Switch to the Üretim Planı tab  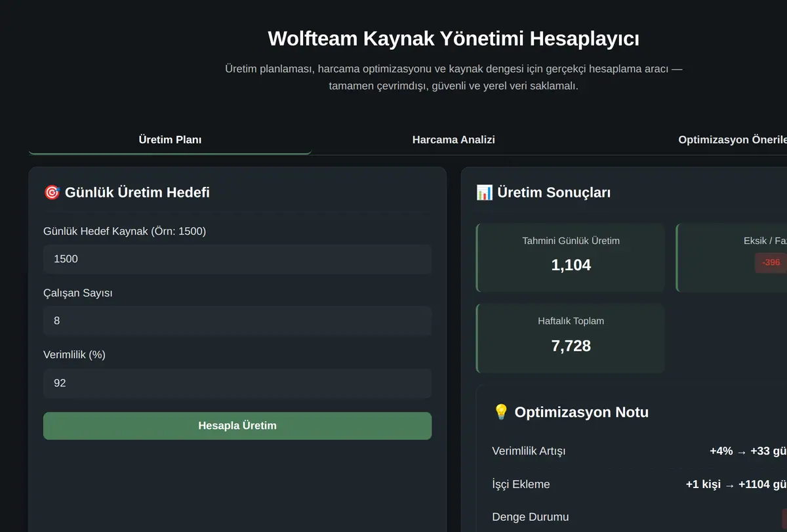click(x=170, y=140)
